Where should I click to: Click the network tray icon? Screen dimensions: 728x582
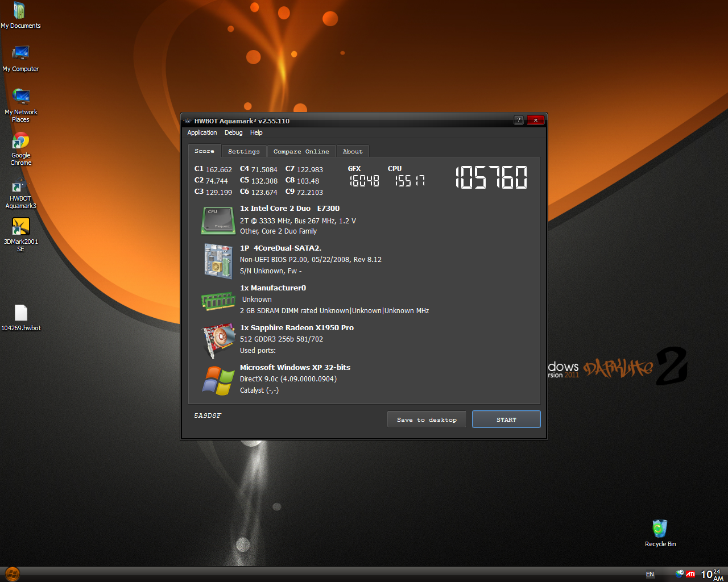pos(680,574)
